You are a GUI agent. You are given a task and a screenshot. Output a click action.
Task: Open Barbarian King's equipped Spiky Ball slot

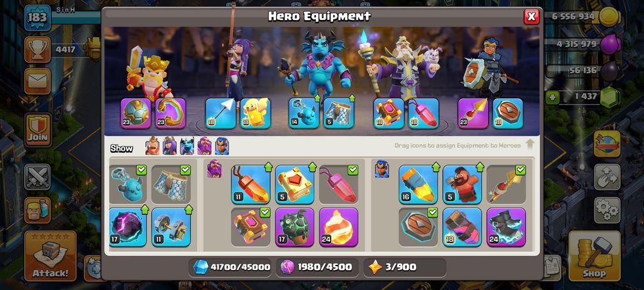tap(136, 113)
